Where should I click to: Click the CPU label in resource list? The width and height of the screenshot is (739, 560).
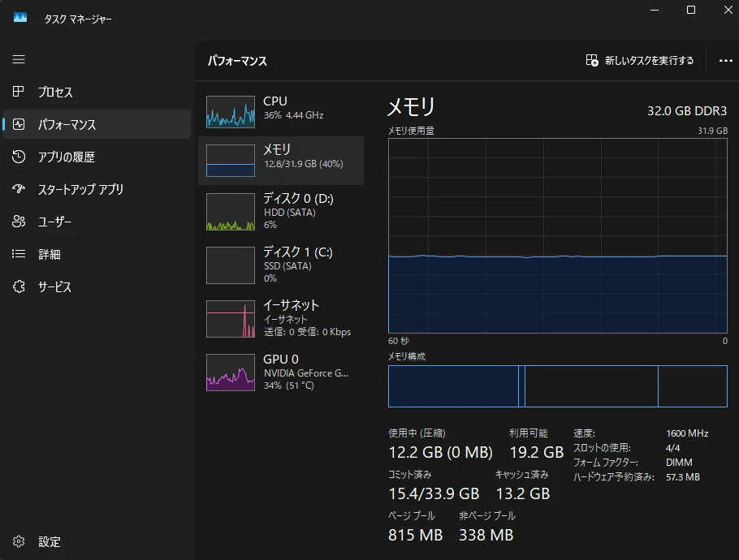[275, 101]
